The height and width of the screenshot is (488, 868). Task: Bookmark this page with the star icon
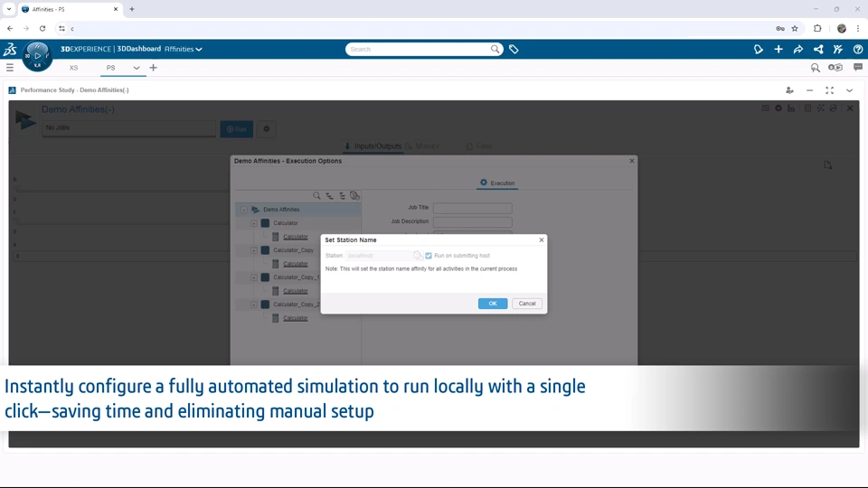point(795,28)
